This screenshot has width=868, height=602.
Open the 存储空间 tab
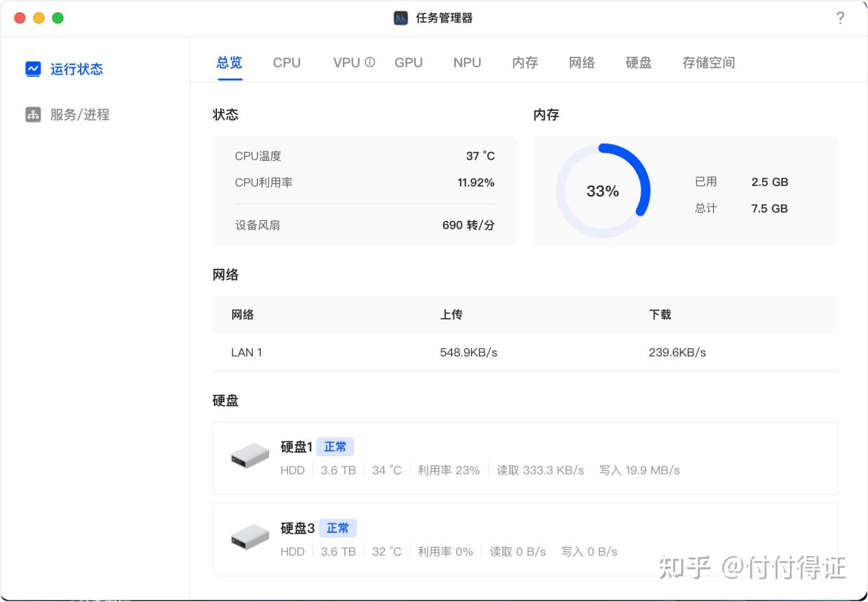pyautogui.click(x=708, y=62)
